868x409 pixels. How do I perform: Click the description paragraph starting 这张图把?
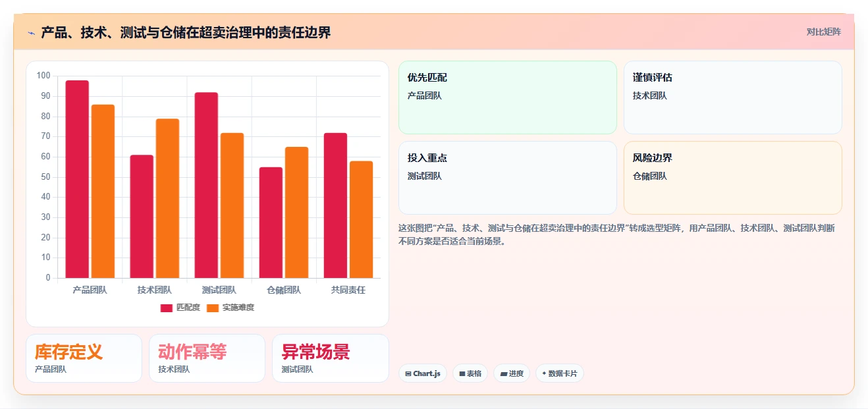tap(616, 234)
